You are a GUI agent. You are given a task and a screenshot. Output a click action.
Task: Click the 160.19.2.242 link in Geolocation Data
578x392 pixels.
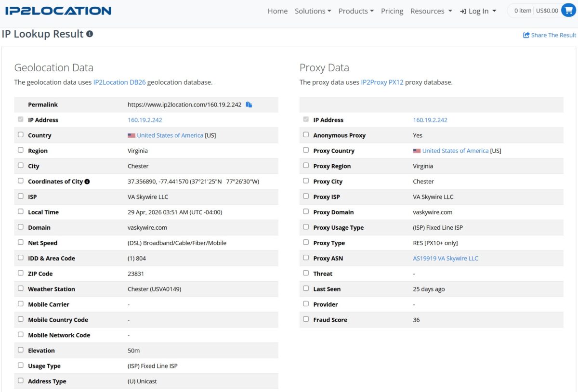[x=145, y=120]
